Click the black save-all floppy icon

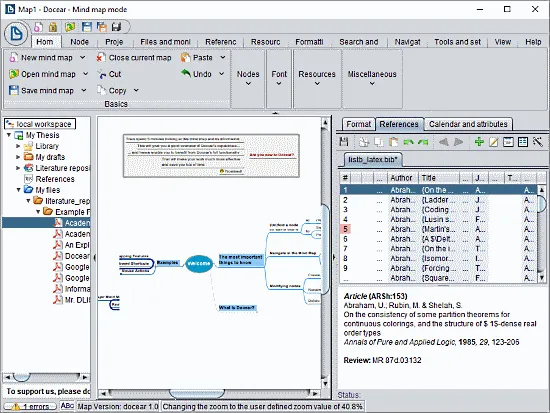pos(116,27)
